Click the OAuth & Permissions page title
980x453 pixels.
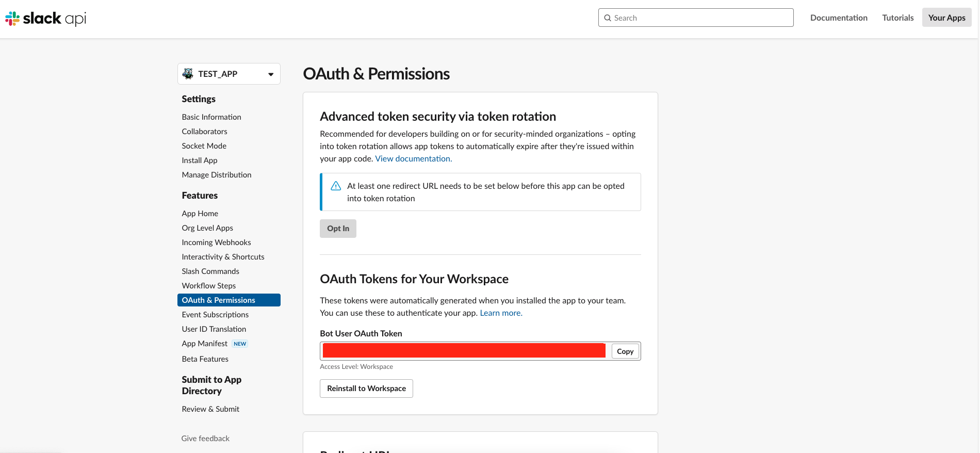coord(377,74)
